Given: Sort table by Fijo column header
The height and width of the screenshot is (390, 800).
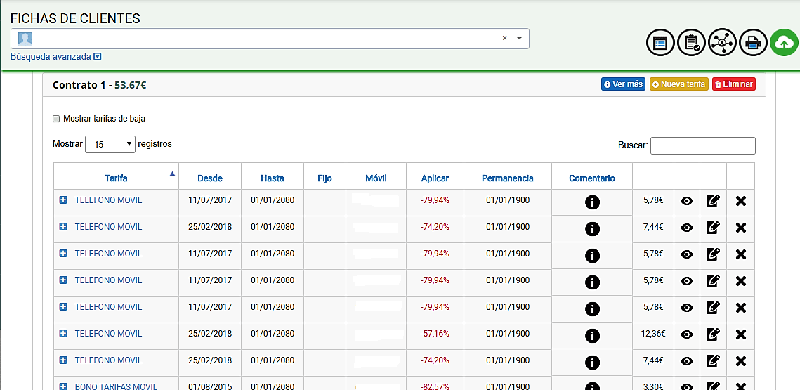Looking at the screenshot, I should point(324,178).
